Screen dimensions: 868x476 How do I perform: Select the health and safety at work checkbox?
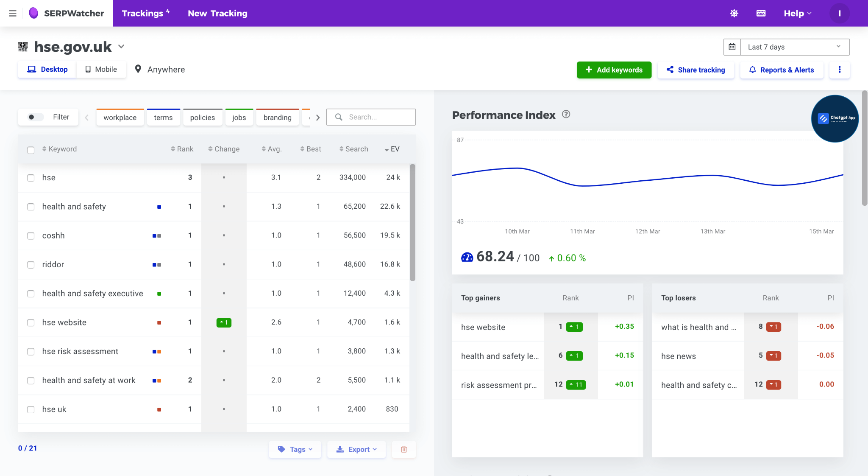[x=31, y=381]
